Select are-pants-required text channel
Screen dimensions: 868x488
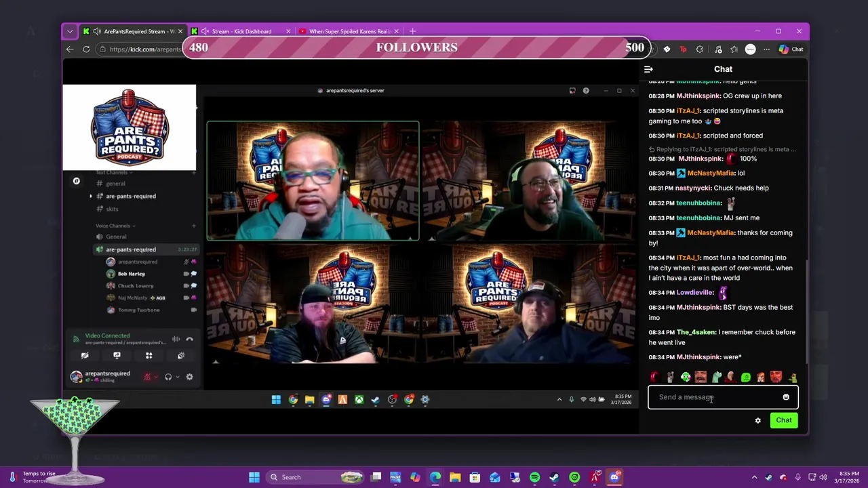click(131, 196)
